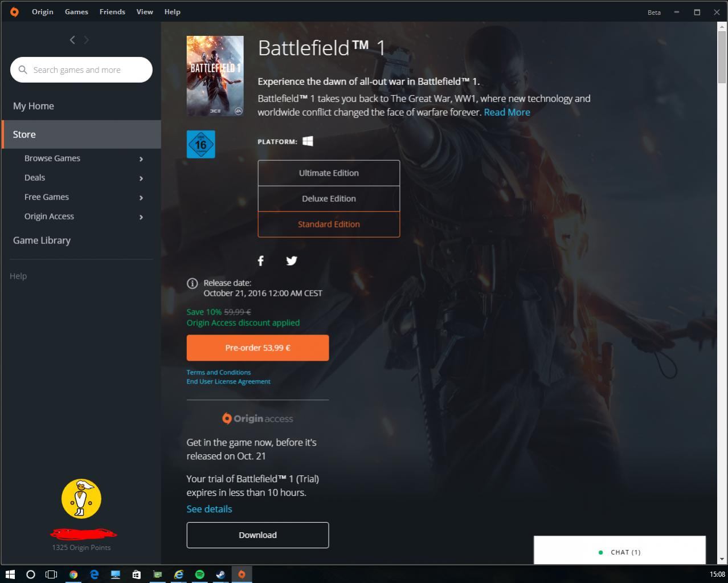
Task: Share on Twitter icon
Action: click(292, 260)
